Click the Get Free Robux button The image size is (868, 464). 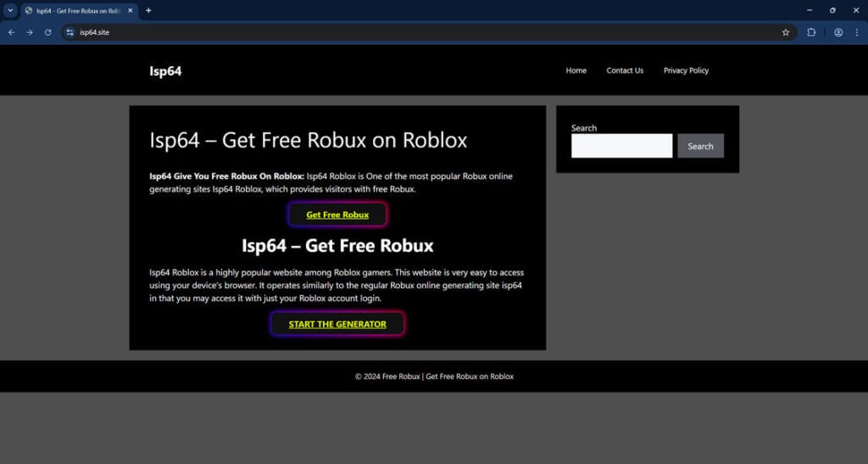337,215
